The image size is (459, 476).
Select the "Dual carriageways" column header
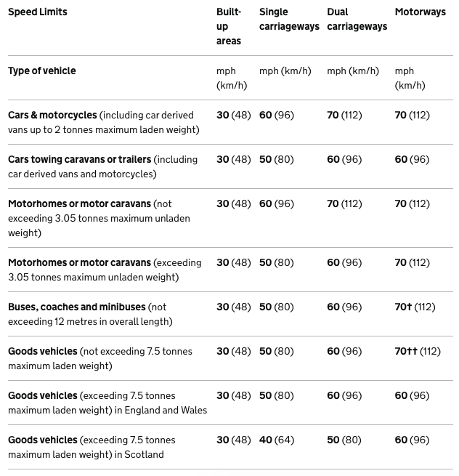pos(357,20)
